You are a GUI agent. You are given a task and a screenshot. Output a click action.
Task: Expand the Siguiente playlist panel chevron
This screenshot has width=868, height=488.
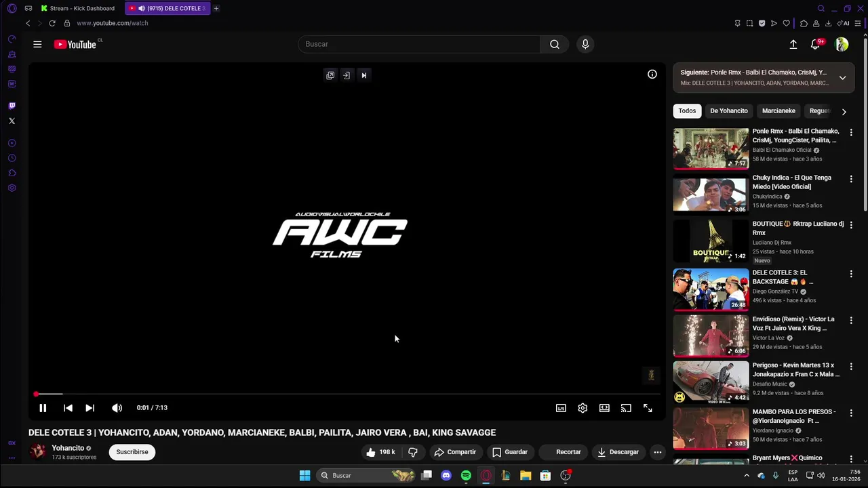tap(842, 78)
